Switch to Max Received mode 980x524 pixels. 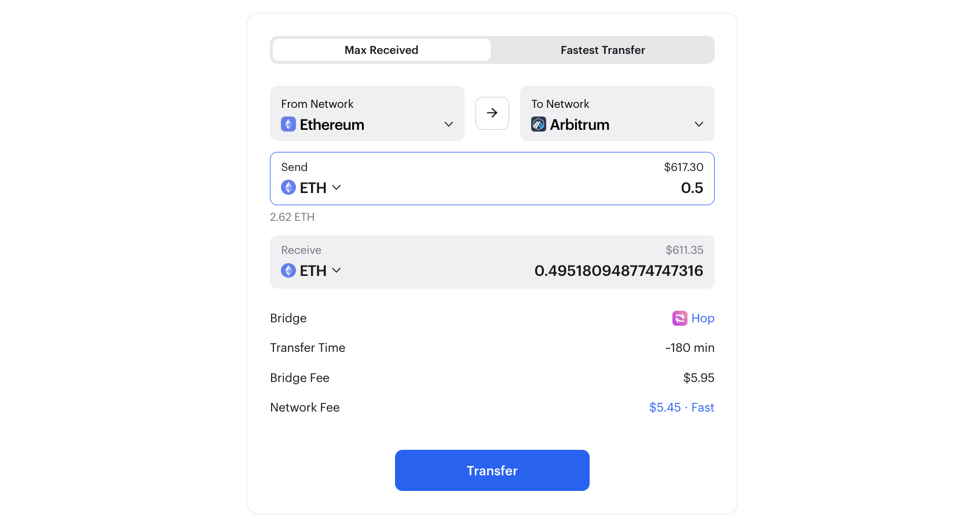tap(382, 50)
